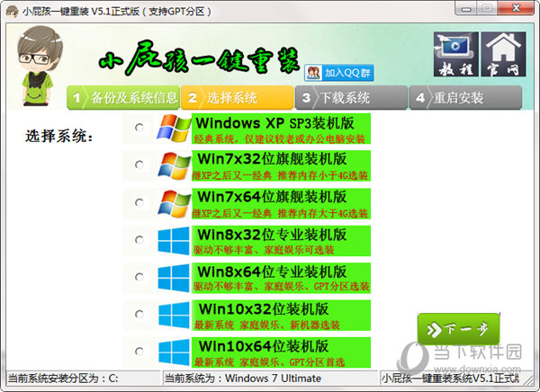Viewport: 540px width, 392px height.
Task: Click the Win7x32位旗舰装机版 green banner
Action: click(281, 165)
